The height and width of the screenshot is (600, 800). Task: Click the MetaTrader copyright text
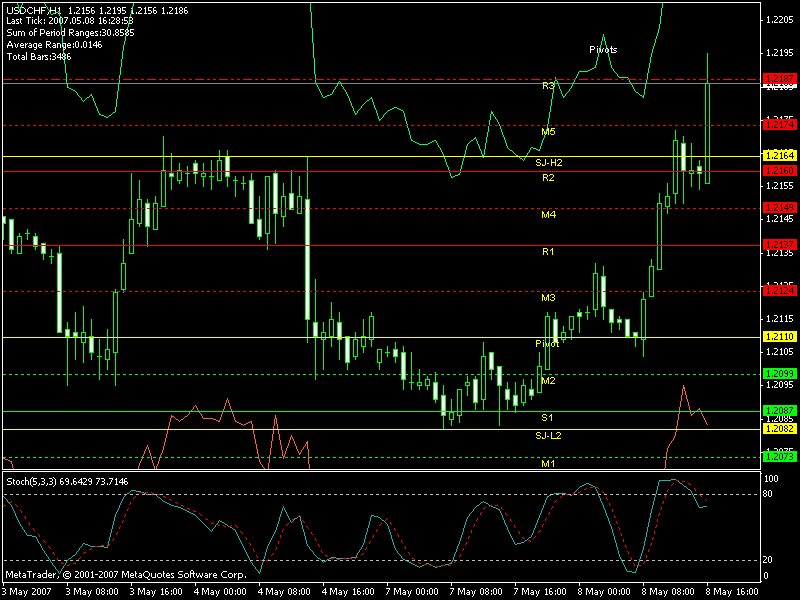[x=125, y=575]
